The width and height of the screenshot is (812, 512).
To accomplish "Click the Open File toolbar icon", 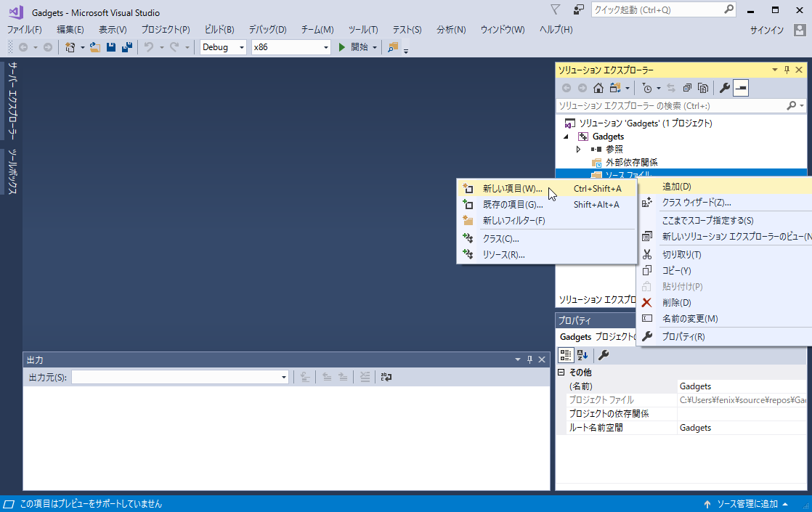I will [94, 47].
